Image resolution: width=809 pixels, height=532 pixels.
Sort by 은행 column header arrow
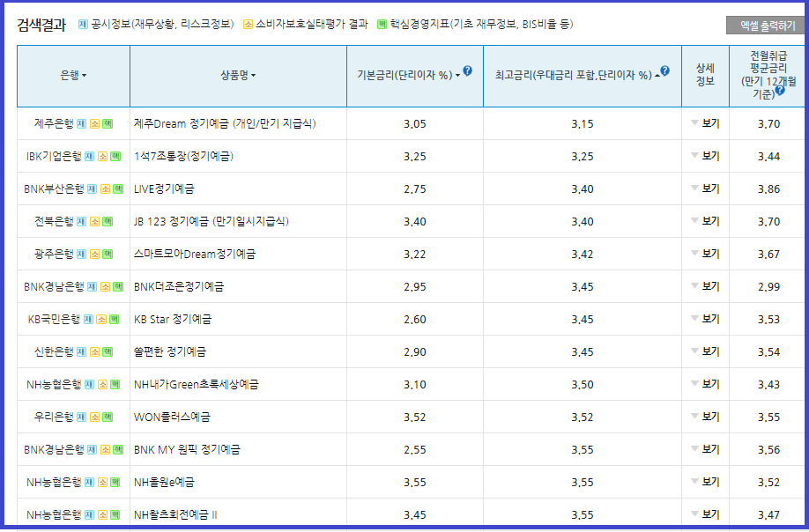(x=84, y=76)
